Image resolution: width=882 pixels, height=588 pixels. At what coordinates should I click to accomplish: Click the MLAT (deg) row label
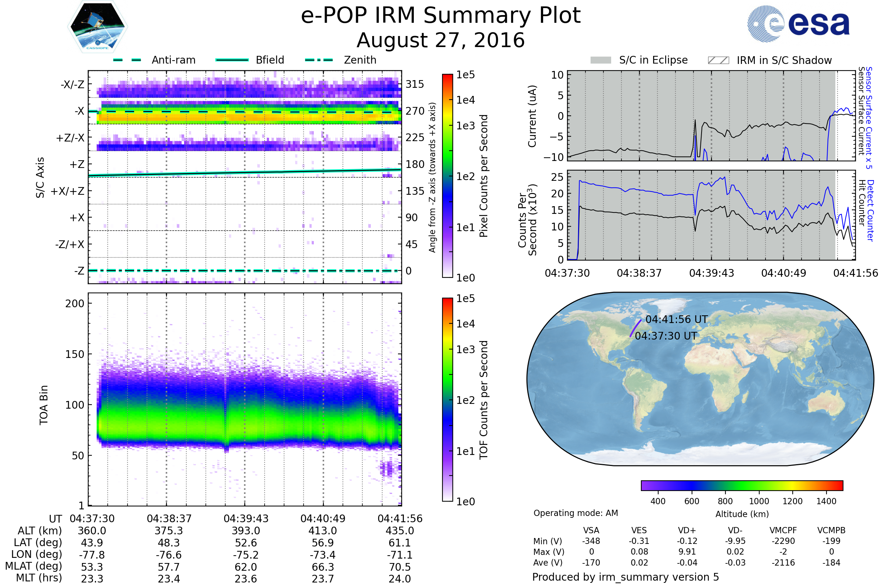point(34,566)
